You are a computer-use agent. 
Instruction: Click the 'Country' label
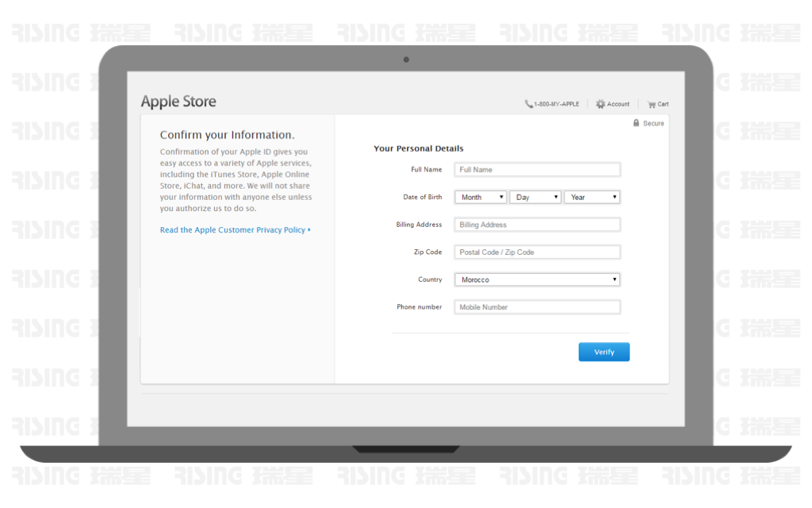click(431, 279)
